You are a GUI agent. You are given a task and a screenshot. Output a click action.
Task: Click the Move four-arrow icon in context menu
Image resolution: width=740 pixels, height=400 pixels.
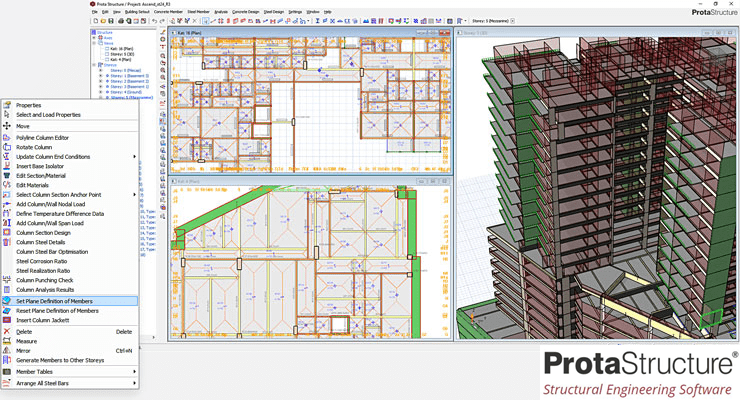(x=7, y=126)
